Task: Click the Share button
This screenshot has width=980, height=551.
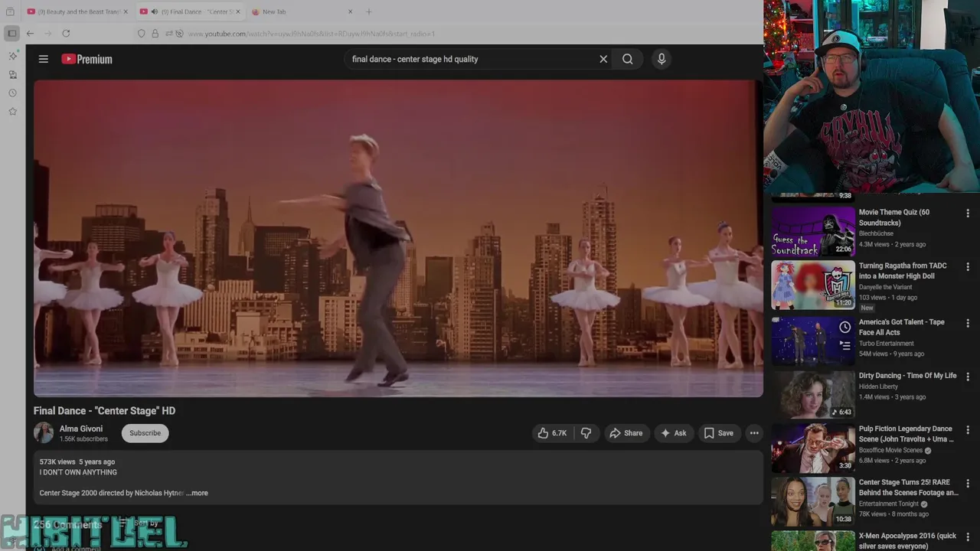Action: 626,433
